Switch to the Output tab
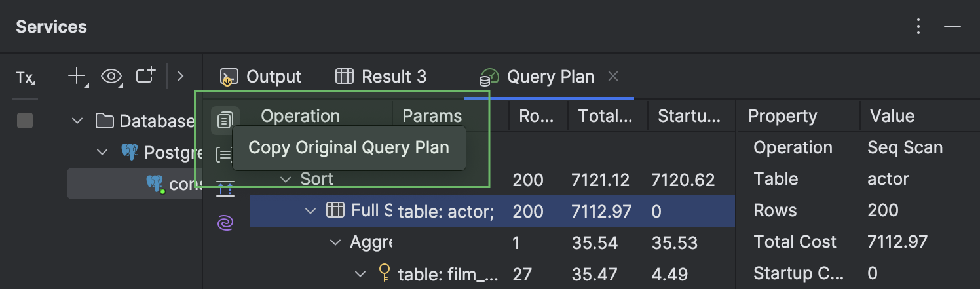The width and height of the screenshot is (980, 289). point(261,77)
